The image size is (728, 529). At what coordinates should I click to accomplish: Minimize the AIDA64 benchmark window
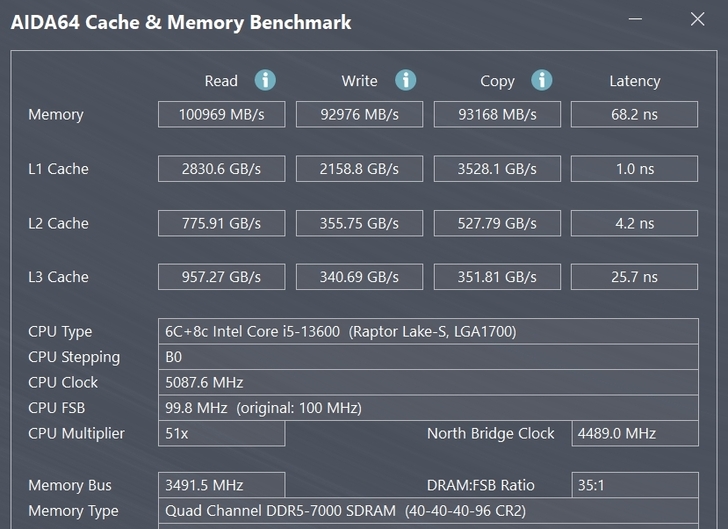tap(636, 20)
